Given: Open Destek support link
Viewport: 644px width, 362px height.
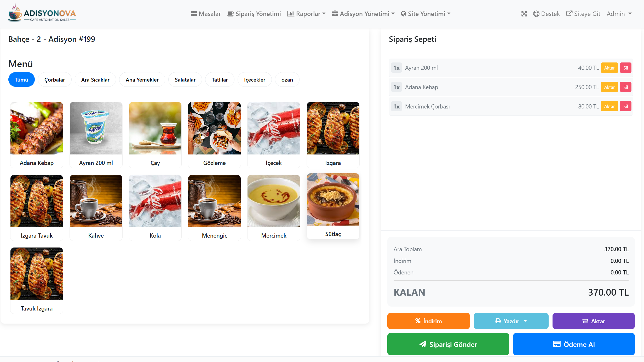Looking at the screenshot, I should 547,14.
